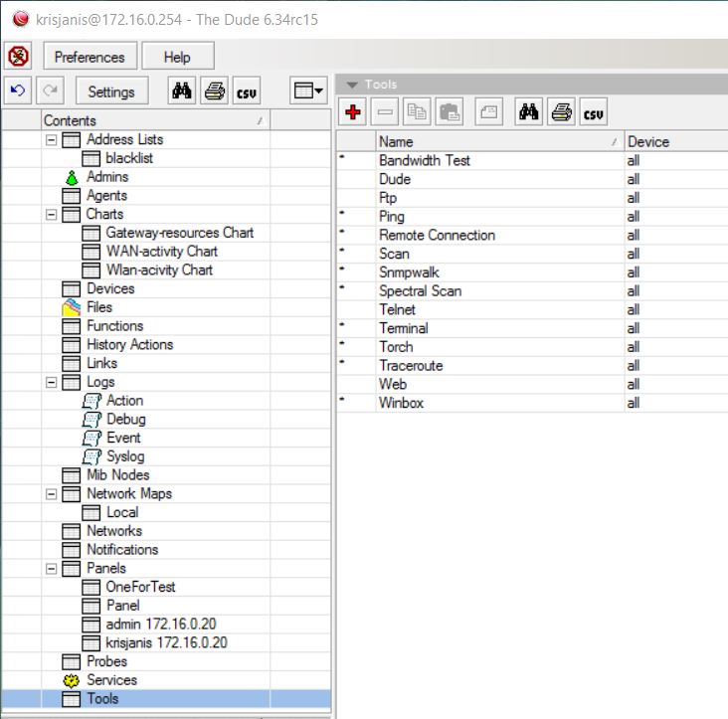
Task: Select the Torch tool row
Action: (532, 347)
